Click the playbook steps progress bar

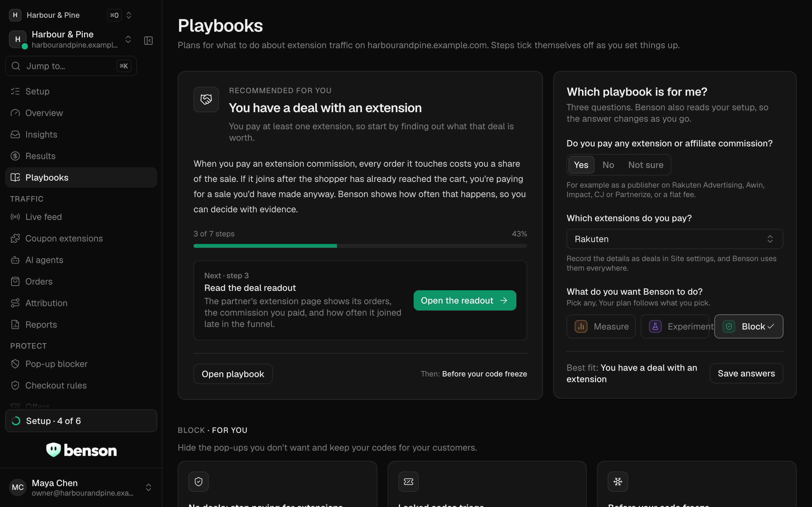click(360, 246)
